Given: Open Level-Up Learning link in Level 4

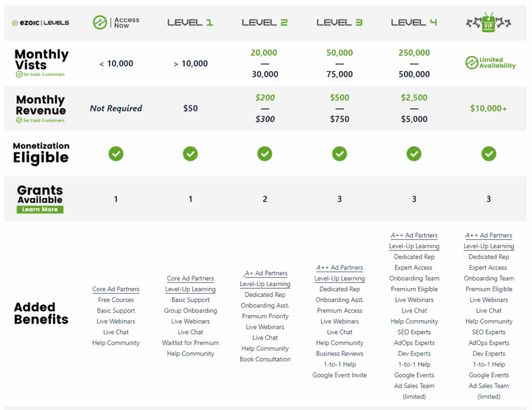Looking at the screenshot, I should 414,246.
